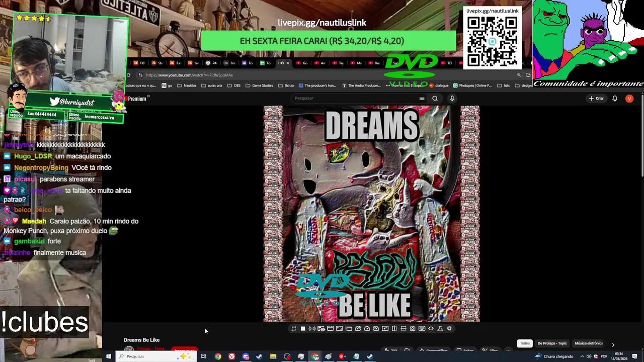Mute system volume from the taskbar speaker
This screenshot has height=362, width=644.
pyautogui.click(x=589, y=356)
